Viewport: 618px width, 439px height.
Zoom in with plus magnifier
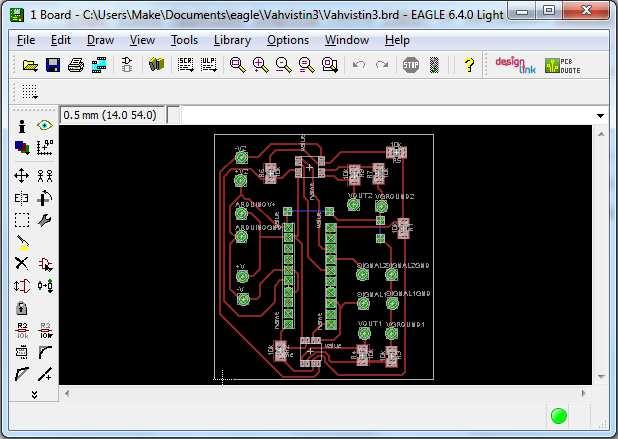[261, 65]
